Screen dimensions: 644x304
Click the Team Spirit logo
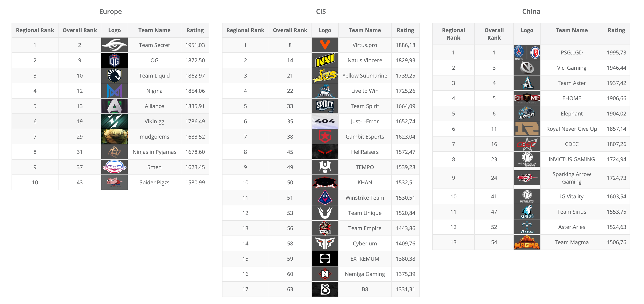coord(325,106)
